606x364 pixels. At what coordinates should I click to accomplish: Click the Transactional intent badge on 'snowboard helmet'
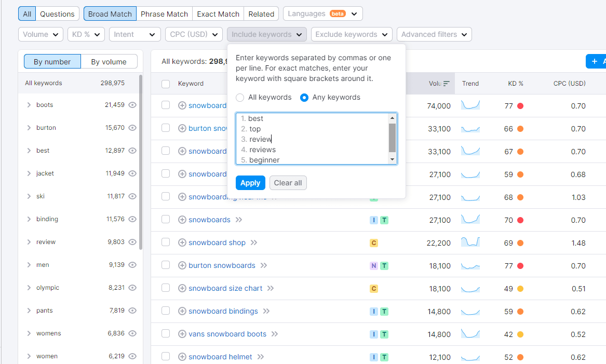[384, 357]
